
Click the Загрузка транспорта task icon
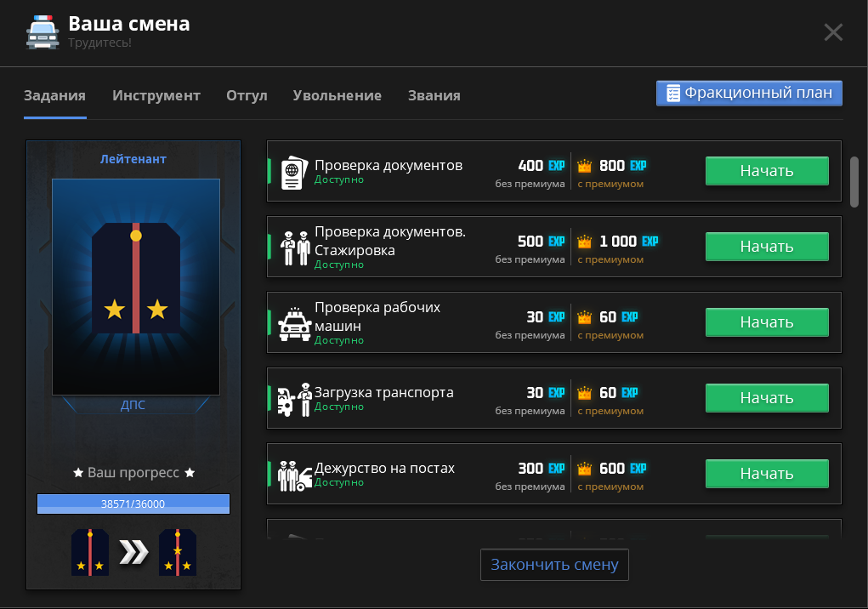point(294,399)
